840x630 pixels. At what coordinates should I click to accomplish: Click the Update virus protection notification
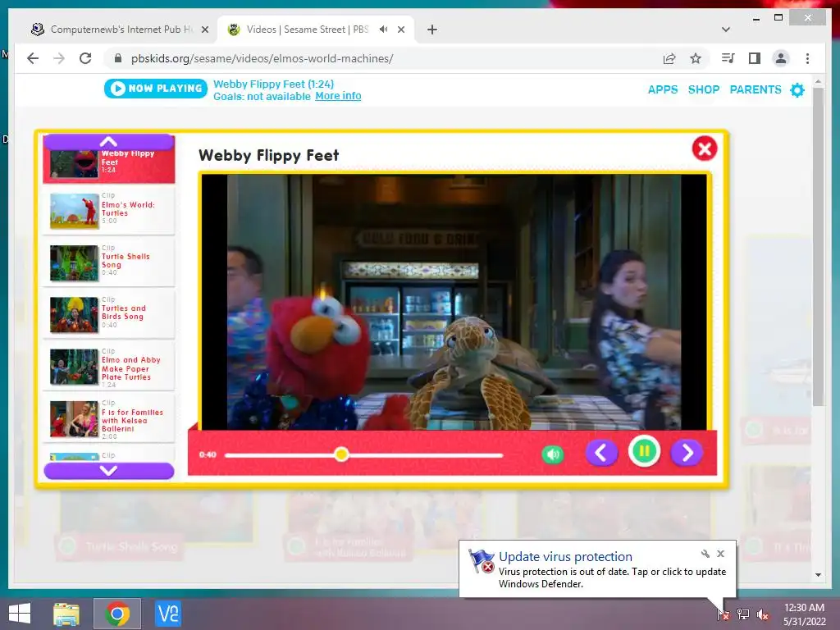(597, 569)
